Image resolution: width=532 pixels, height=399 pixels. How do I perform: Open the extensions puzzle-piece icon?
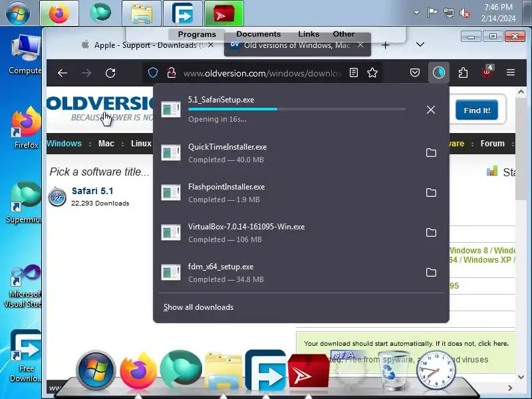(463, 72)
